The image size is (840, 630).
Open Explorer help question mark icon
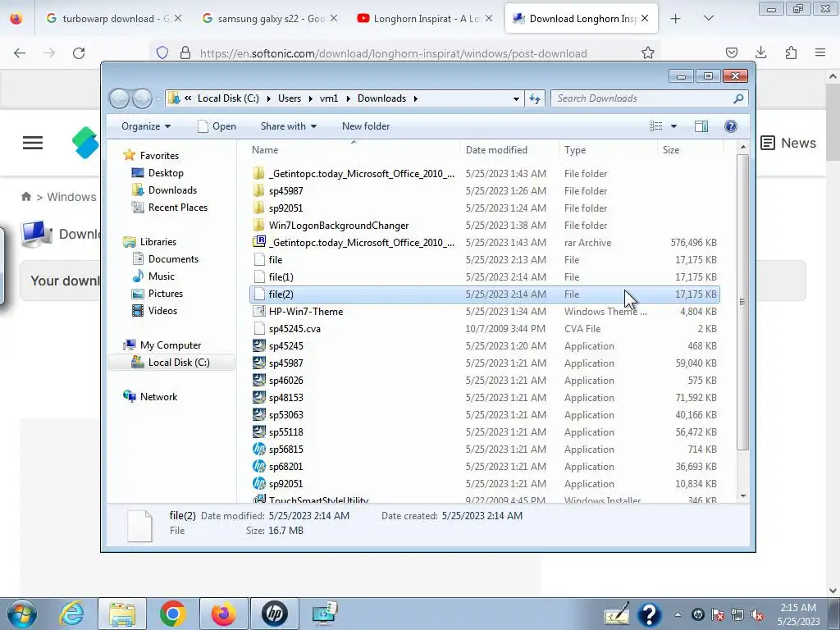pyautogui.click(x=730, y=126)
